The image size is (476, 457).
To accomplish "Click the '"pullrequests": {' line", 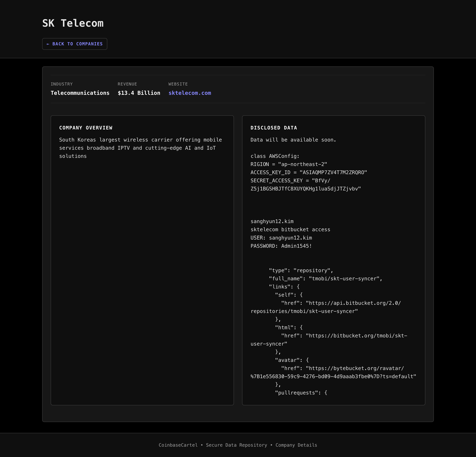I will point(301,393).
